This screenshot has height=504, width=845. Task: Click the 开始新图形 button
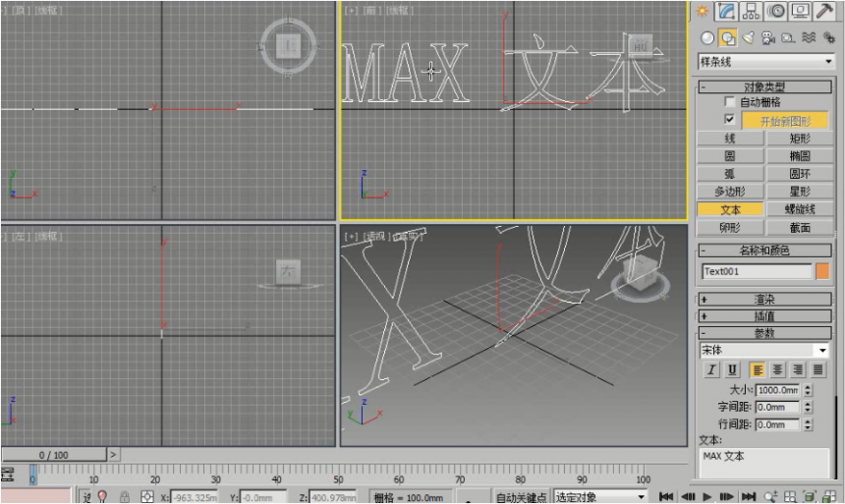point(786,121)
